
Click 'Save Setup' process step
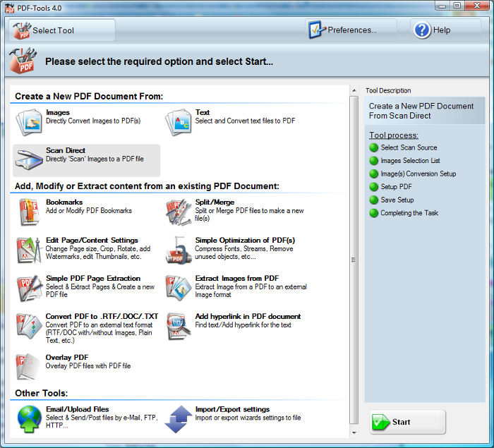click(397, 200)
